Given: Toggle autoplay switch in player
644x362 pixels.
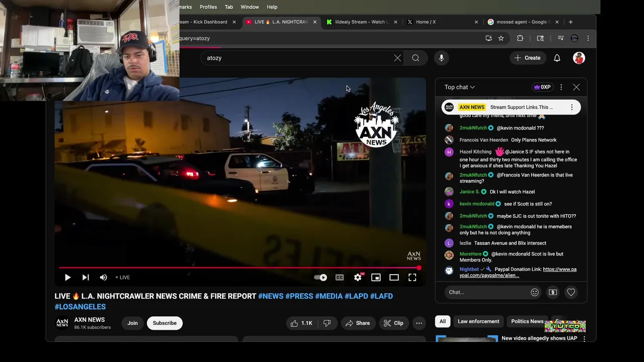Looking at the screenshot, I should [320, 278].
